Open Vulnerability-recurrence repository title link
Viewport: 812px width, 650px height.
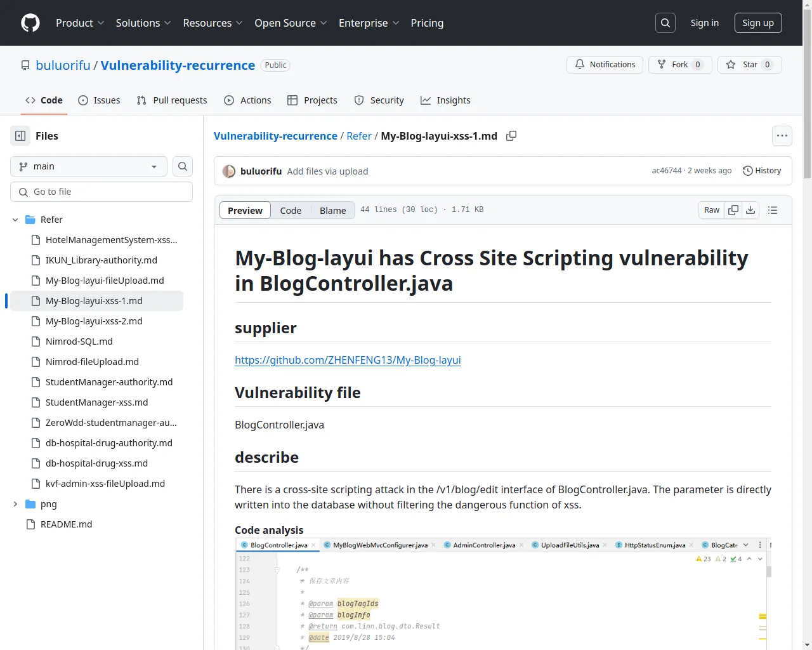coord(178,65)
